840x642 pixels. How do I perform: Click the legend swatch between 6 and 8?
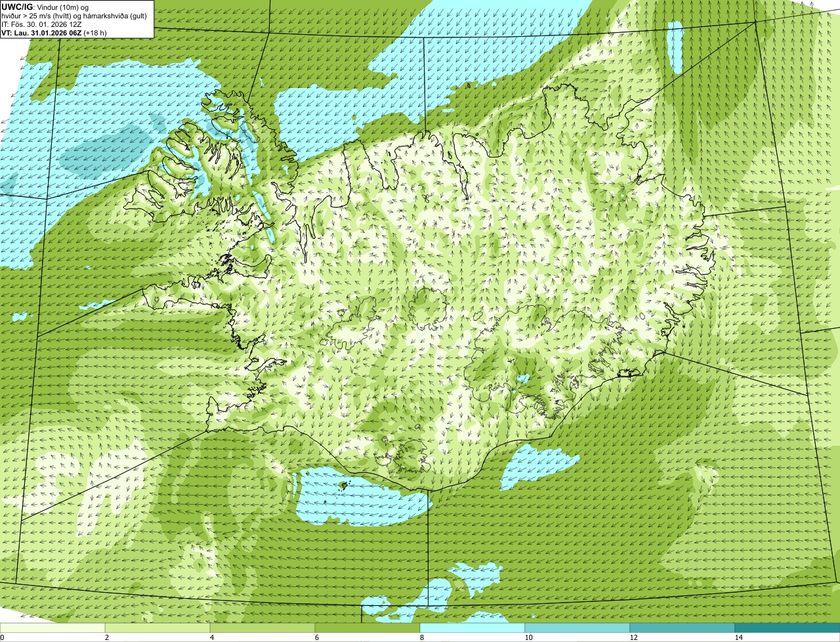pyautogui.click(x=367, y=628)
